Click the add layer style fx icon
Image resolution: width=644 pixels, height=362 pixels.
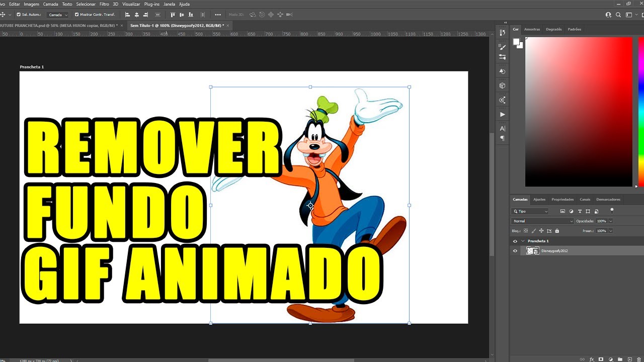592,359
